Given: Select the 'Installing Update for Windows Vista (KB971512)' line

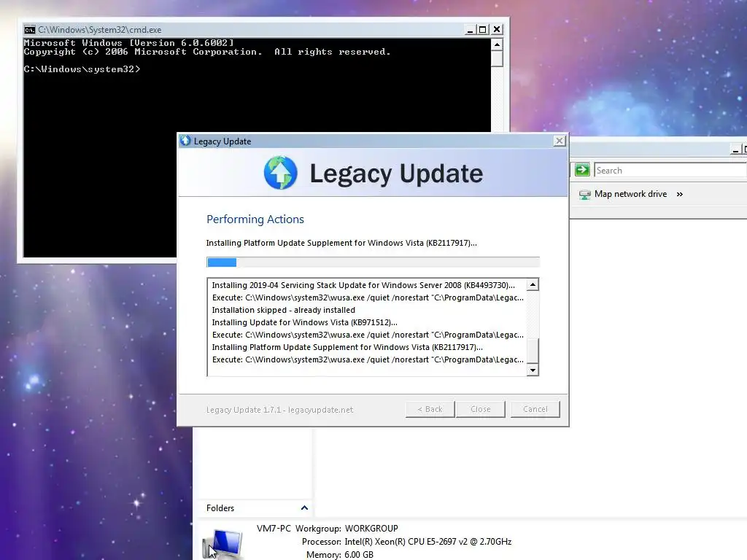Looking at the screenshot, I should pos(304,322).
